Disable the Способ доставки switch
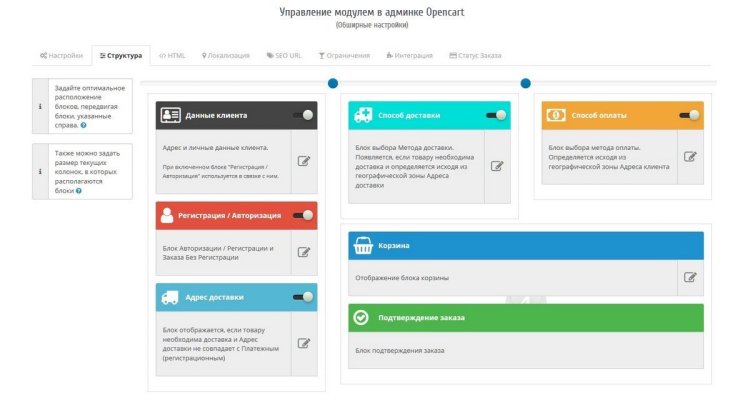 [496, 115]
